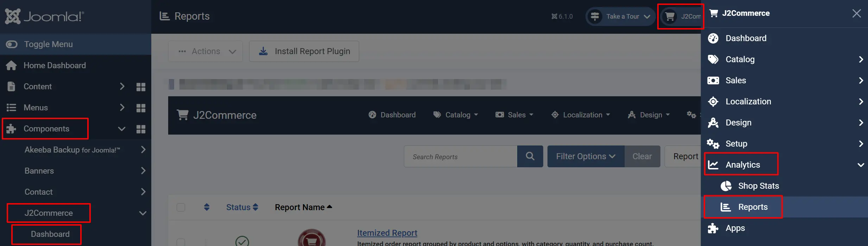This screenshot has width=868, height=246.
Task: Open J2Commerce Dashboard sidebar subitem
Action: click(x=50, y=234)
